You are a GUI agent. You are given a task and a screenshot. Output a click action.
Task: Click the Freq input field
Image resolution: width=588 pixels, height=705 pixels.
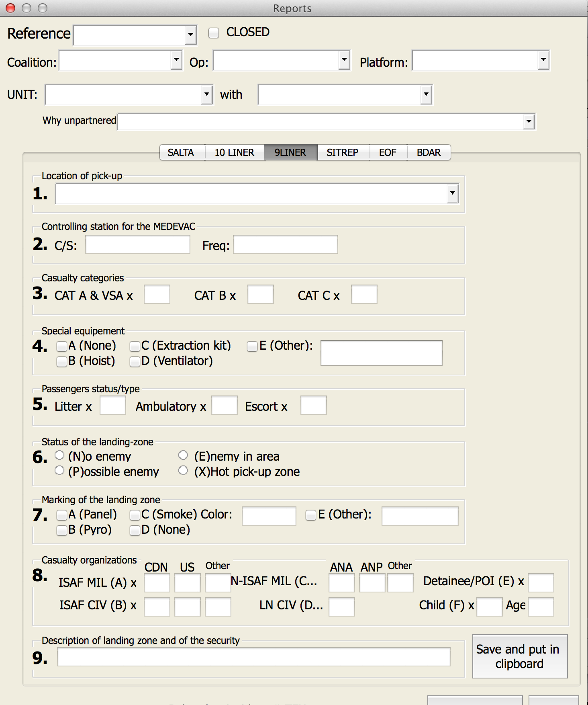(x=286, y=244)
